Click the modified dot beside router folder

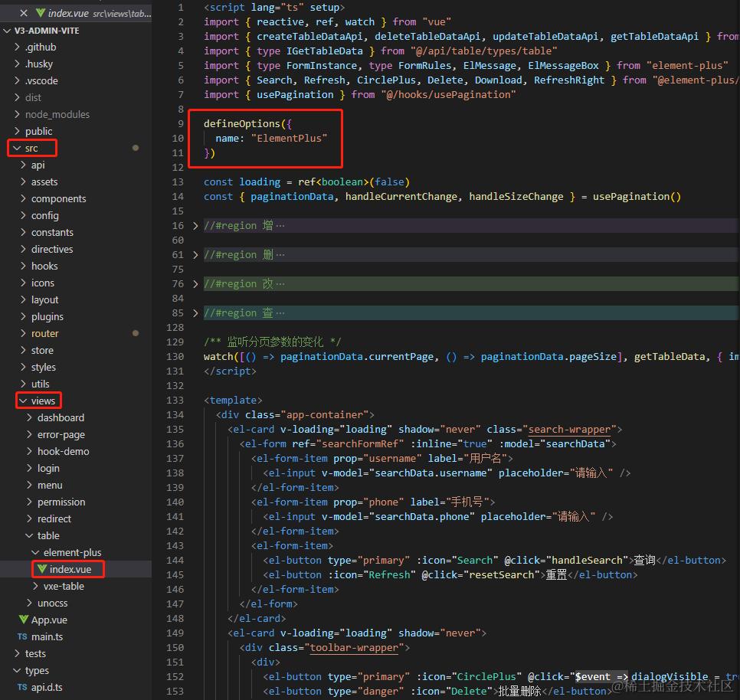(x=136, y=333)
